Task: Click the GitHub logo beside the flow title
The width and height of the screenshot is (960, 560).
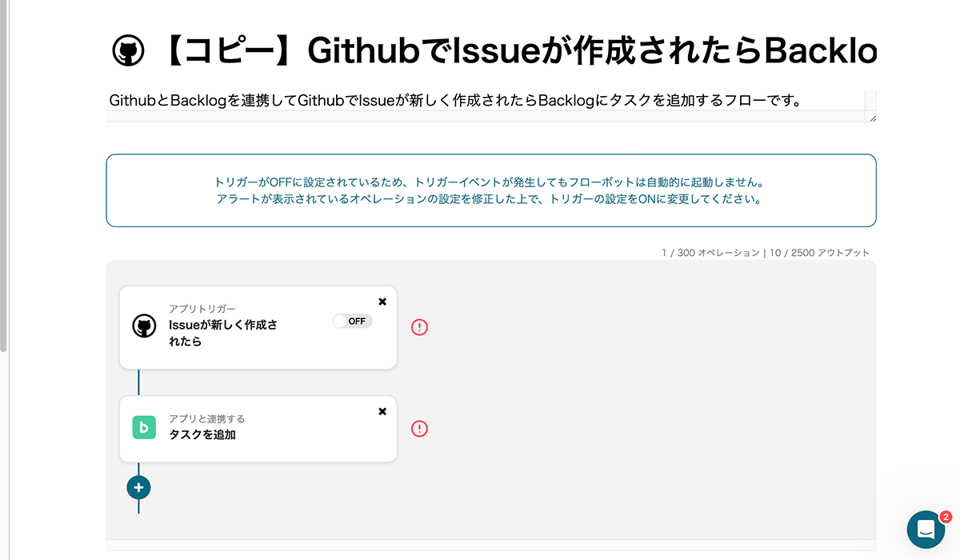Action: pyautogui.click(x=128, y=51)
